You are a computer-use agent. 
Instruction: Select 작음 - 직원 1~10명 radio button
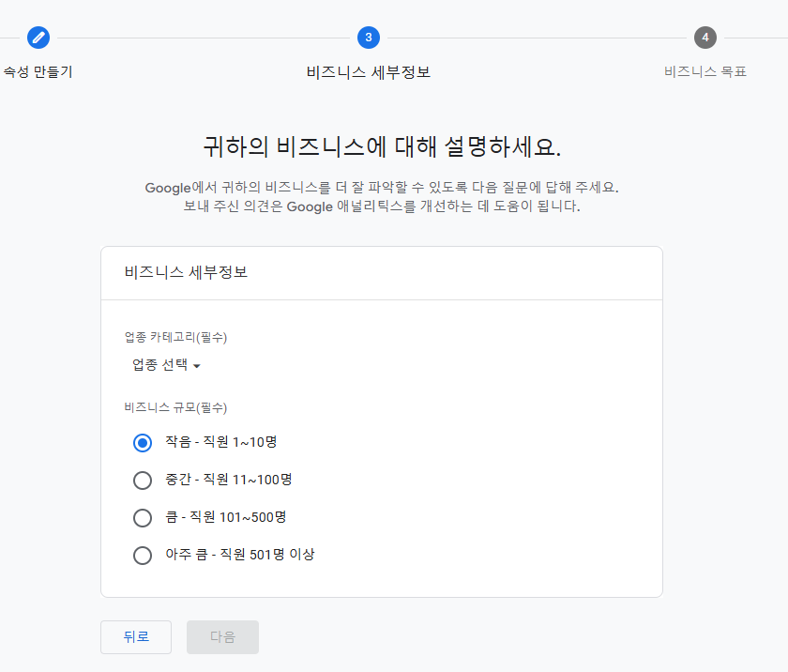(x=143, y=443)
